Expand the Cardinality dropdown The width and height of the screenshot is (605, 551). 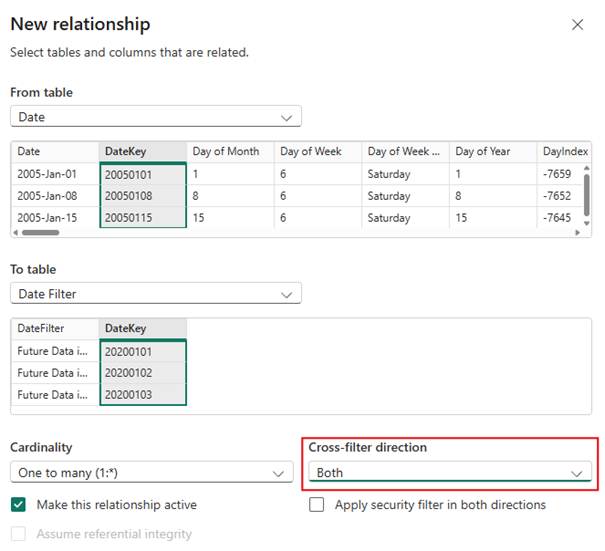pos(152,473)
